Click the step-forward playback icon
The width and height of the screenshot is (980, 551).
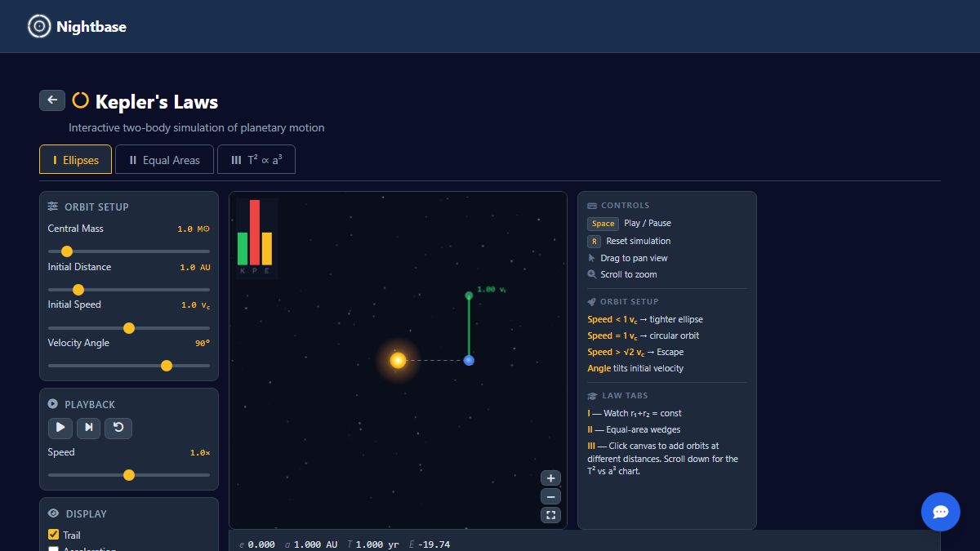(88, 428)
